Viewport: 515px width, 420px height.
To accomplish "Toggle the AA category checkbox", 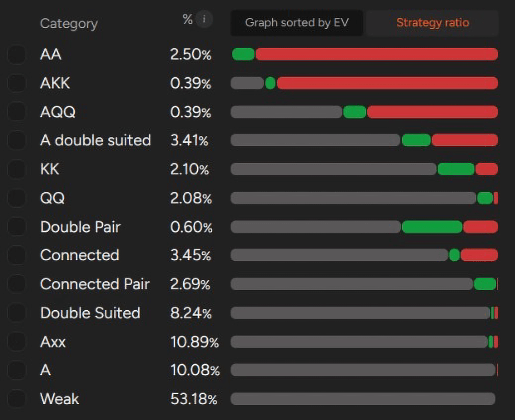I will 17,54.
